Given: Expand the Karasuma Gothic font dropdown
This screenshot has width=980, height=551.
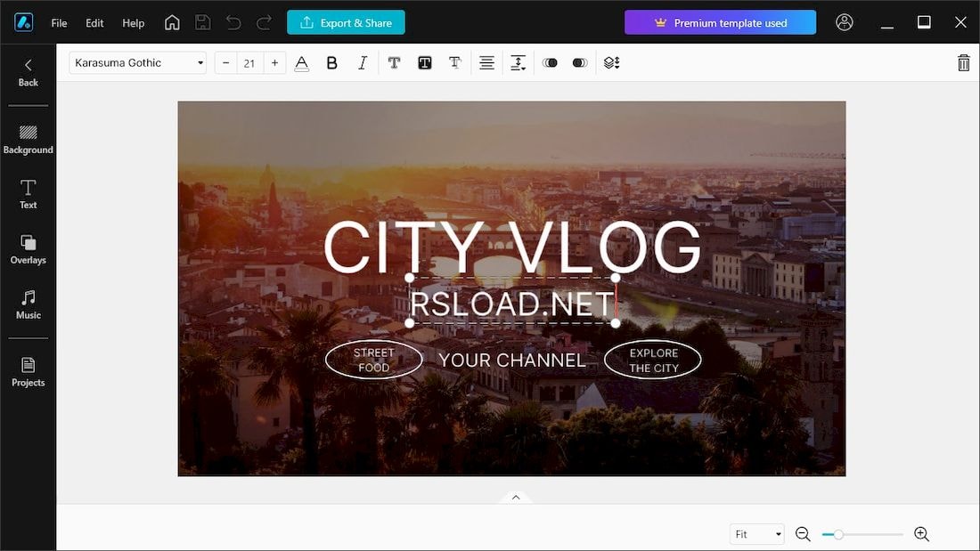Looking at the screenshot, I should point(137,62).
